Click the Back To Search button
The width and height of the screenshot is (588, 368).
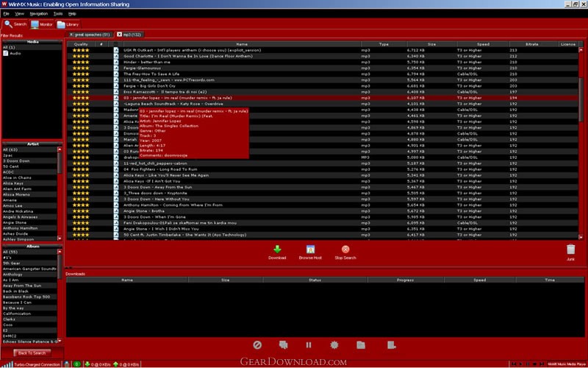[32, 353]
